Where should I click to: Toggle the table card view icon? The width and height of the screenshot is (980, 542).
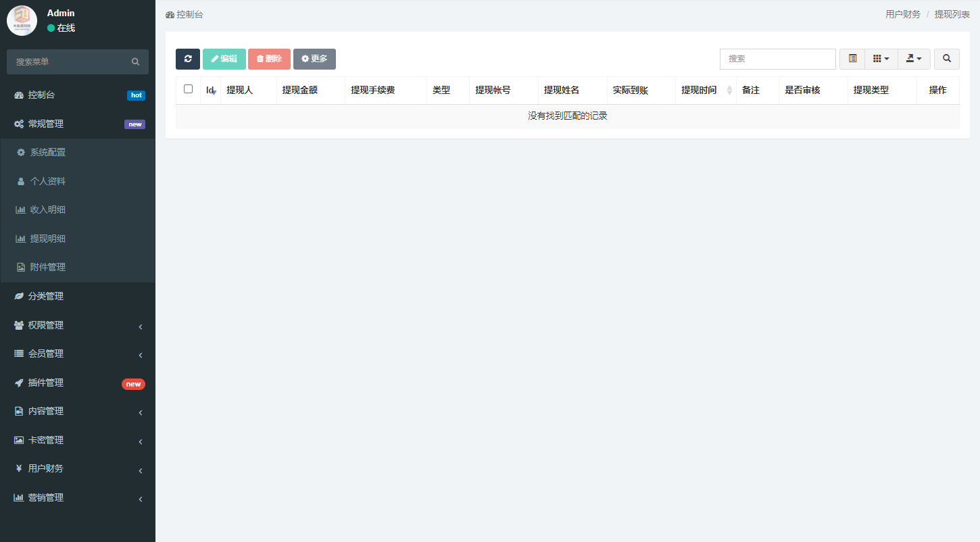(852, 59)
